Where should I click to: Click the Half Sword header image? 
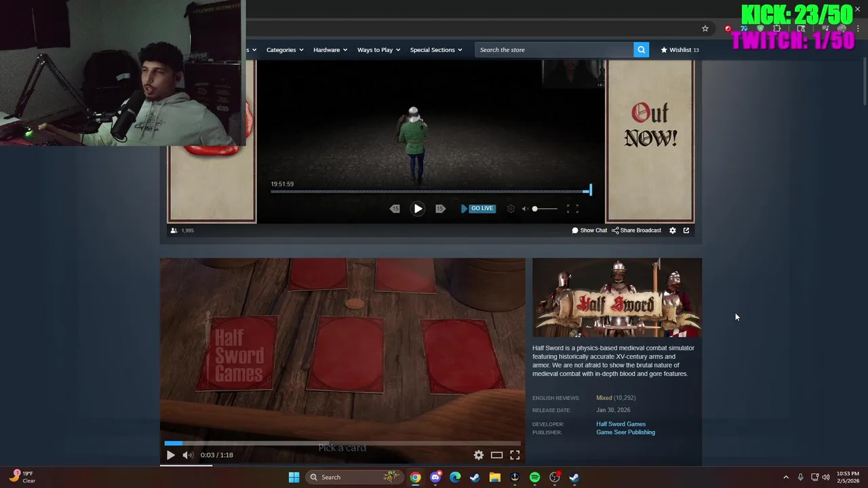[x=617, y=298]
